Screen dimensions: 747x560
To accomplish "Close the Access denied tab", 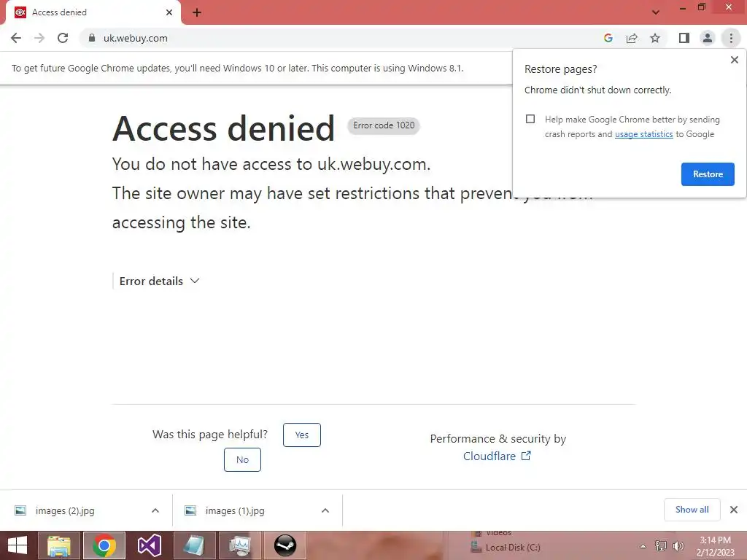I will click(x=169, y=12).
